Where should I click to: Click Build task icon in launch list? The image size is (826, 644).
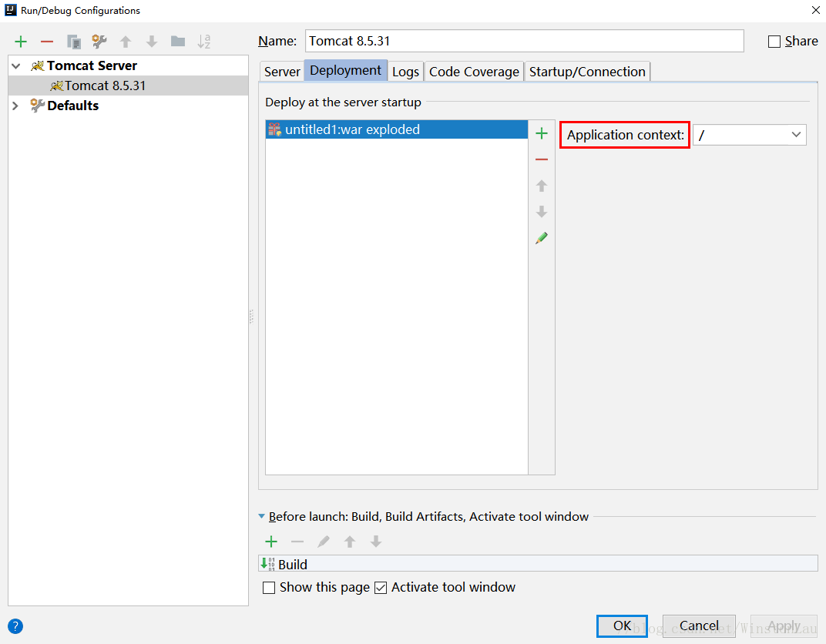[267, 564]
